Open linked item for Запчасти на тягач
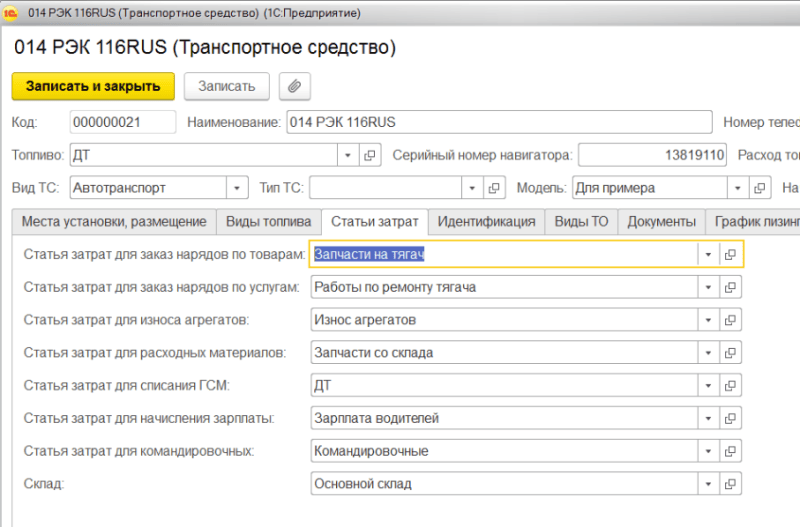 point(731,255)
